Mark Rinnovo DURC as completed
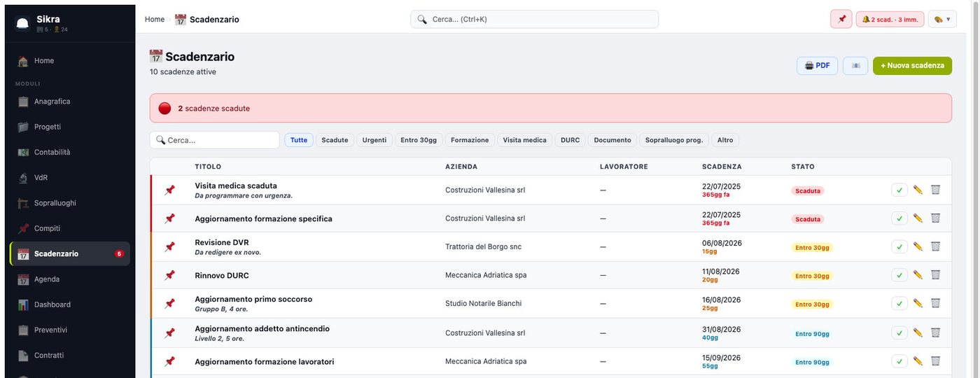Image resolution: width=980 pixels, height=378 pixels. pos(899,275)
